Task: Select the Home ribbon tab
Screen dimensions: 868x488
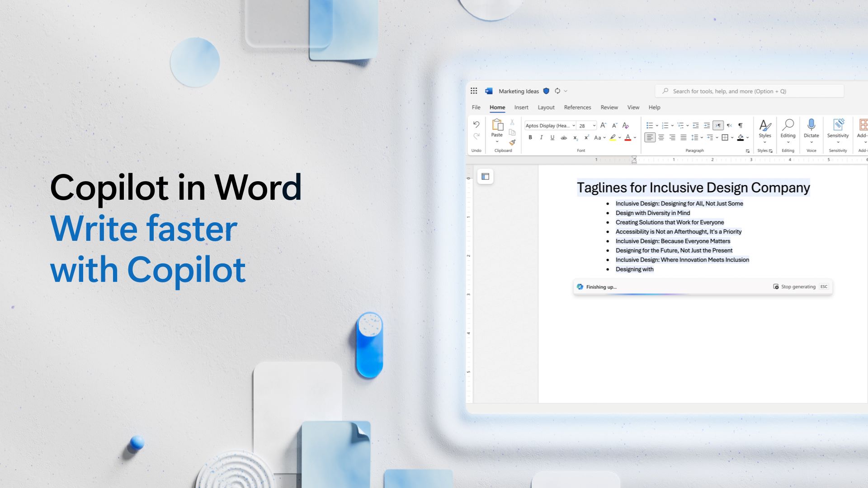Action: [x=497, y=107]
